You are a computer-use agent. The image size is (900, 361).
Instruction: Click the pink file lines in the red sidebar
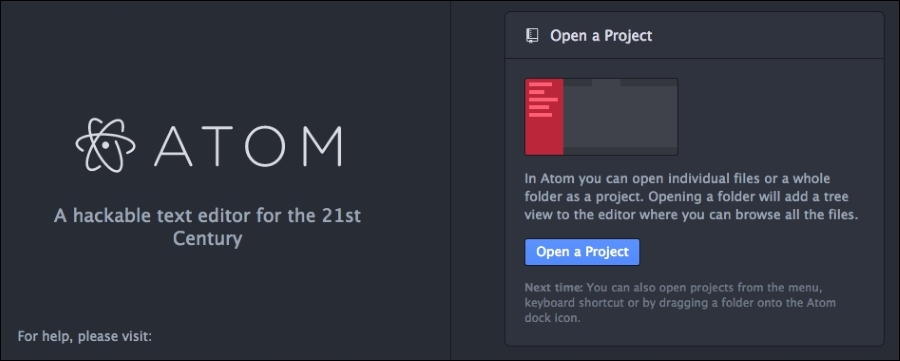point(542,100)
